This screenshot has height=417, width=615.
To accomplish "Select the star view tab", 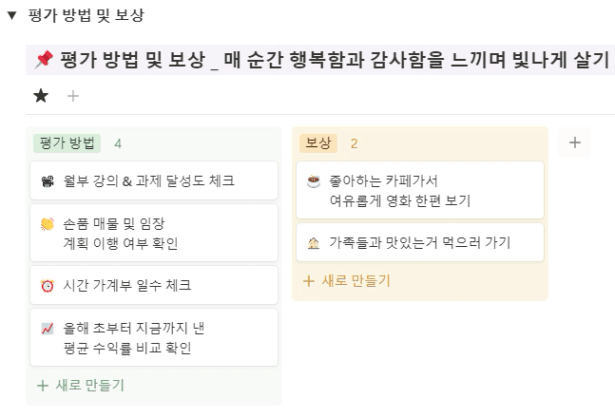I will click(x=41, y=96).
